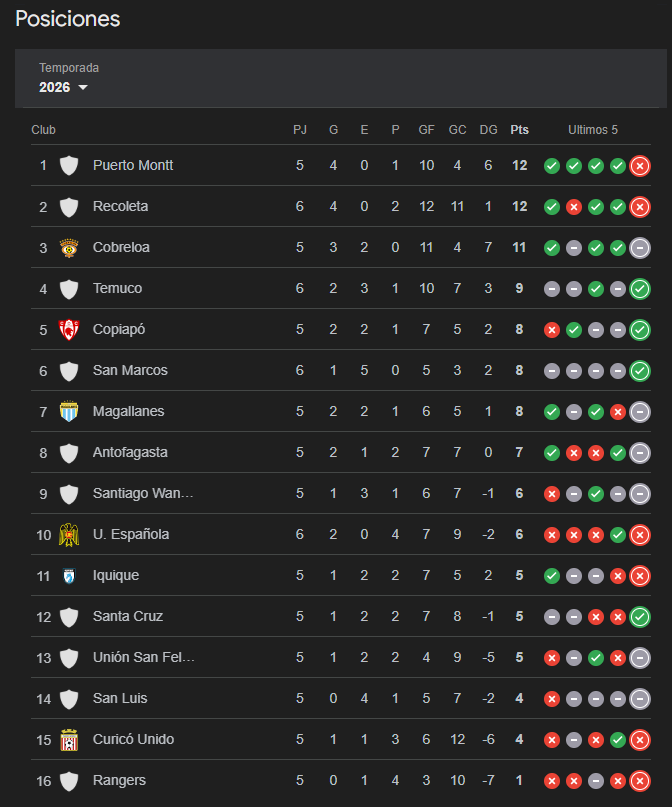The image size is (672, 807).
Task: Click the Copiapó club crest icon
Action: click(69, 329)
